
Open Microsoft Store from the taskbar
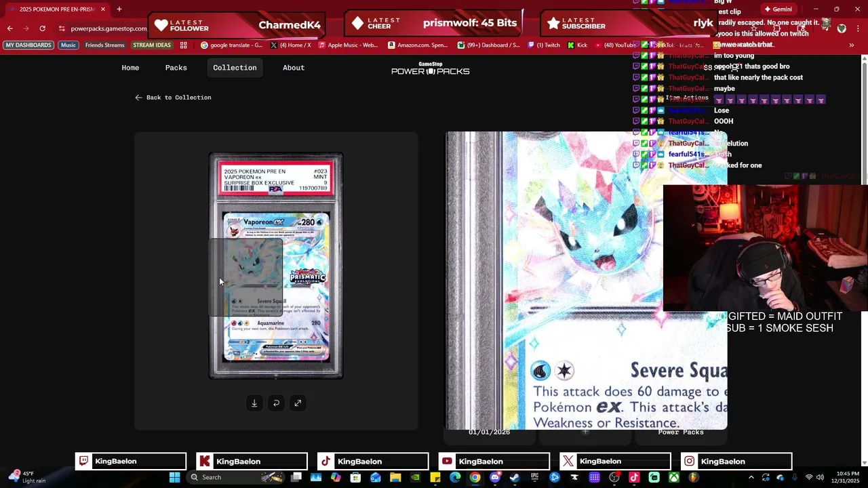355,477
